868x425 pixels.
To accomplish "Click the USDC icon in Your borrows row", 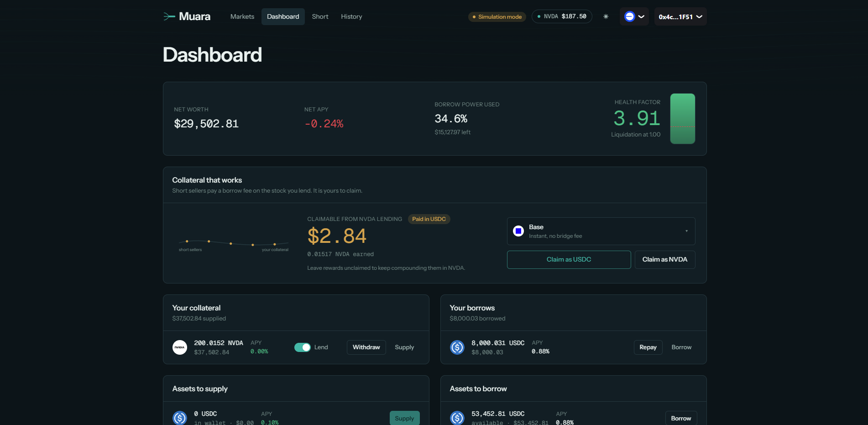I will [457, 347].
